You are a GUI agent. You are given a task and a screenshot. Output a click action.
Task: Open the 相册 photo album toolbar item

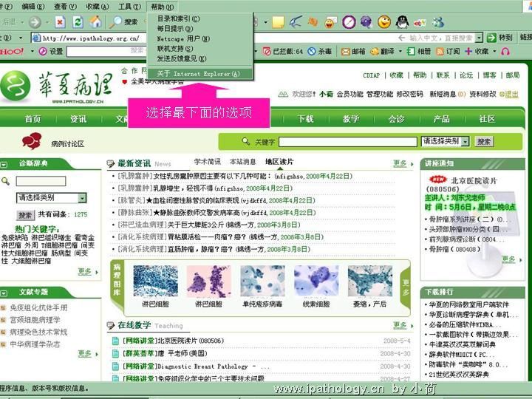(419, 51)
